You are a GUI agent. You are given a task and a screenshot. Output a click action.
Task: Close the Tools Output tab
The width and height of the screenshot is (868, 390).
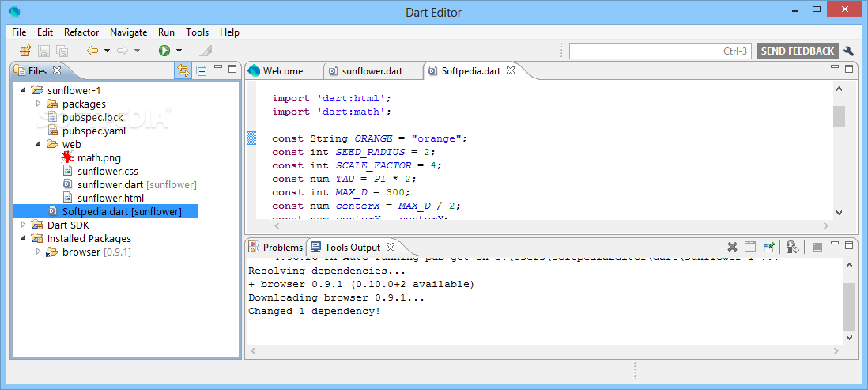pyautogui.click(x=391, y=247)
